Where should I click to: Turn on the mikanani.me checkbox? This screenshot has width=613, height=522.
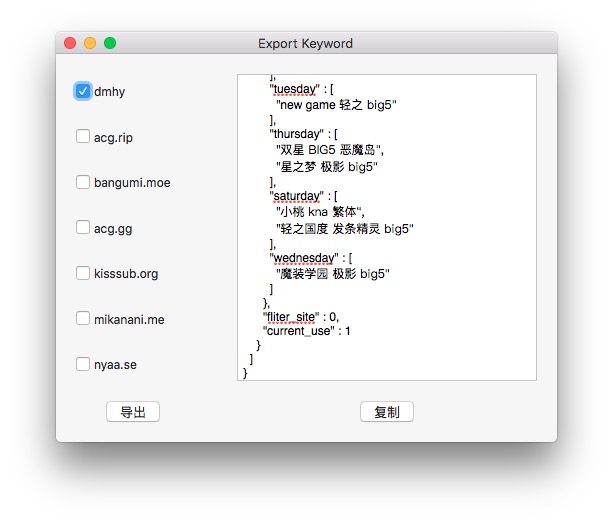pyautogui.click(x=82, y=318)
